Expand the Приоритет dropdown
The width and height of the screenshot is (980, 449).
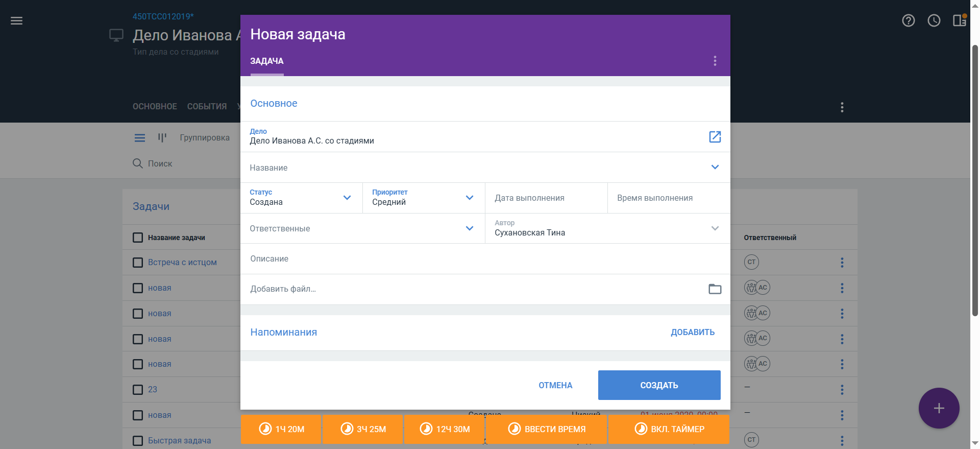point(470,198)
